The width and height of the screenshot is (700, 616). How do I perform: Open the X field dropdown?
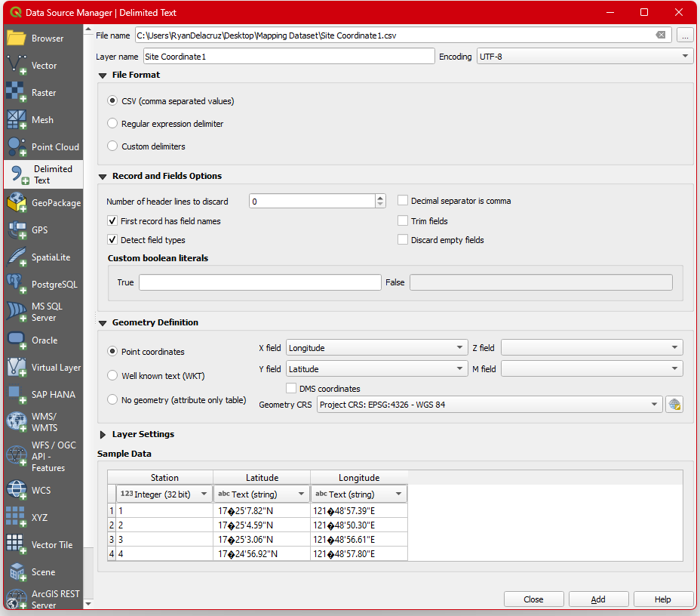coord(376,348)
